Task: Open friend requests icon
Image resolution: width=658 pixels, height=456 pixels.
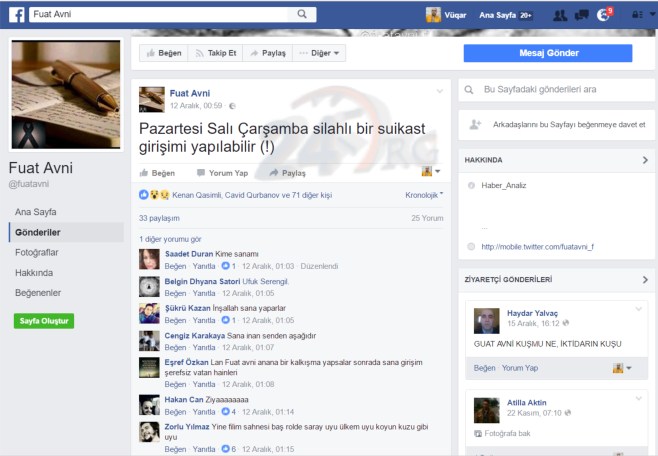Action: tap(559, 15)
